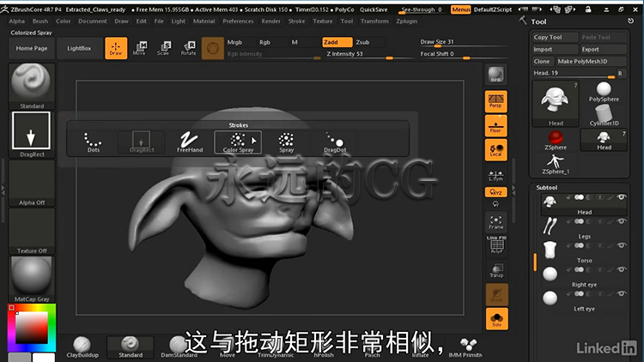Activate the Draw mode button
The image size is (644, 362).
point(116,48)
